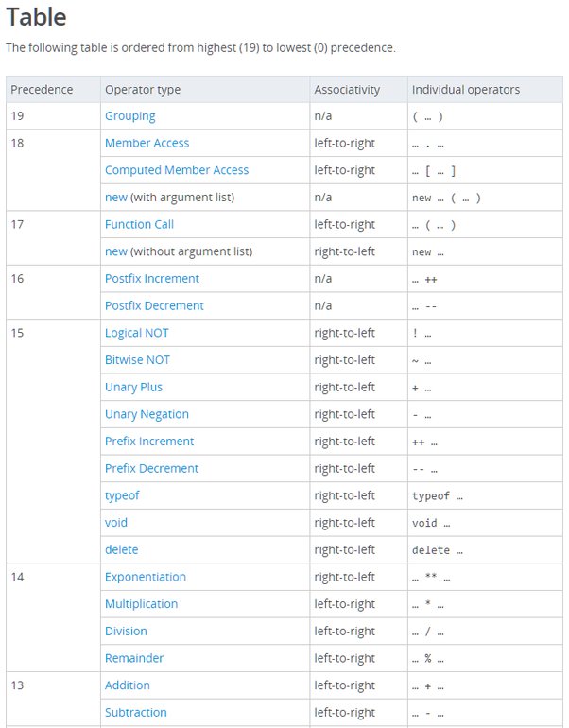Follow the Multiplication link
This screenshot has height=728, width=569.
point(141,603)
